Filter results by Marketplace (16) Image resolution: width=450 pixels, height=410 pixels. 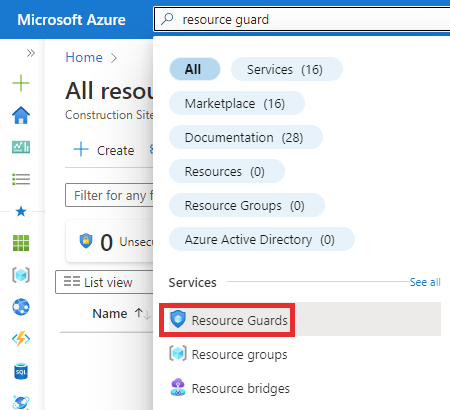237,103
